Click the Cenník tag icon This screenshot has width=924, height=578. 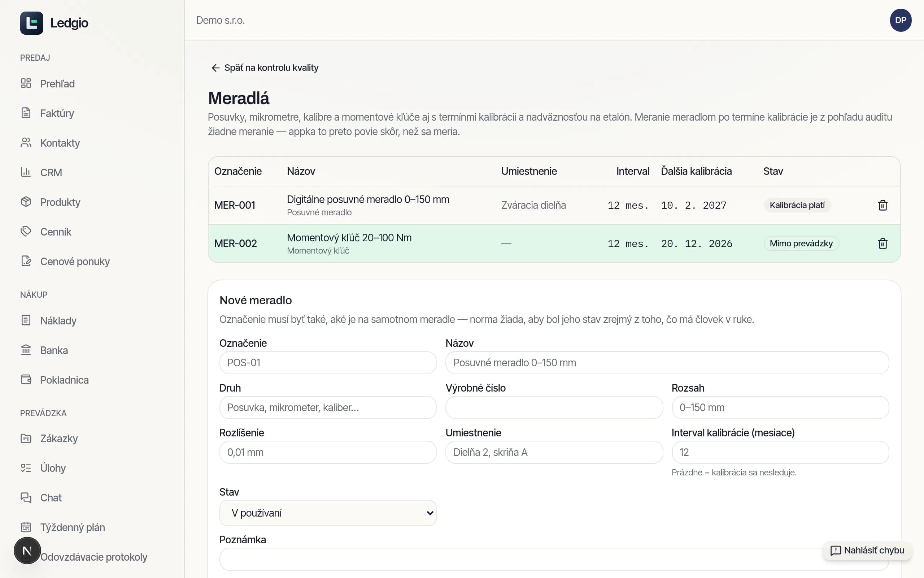pos(26,232)
